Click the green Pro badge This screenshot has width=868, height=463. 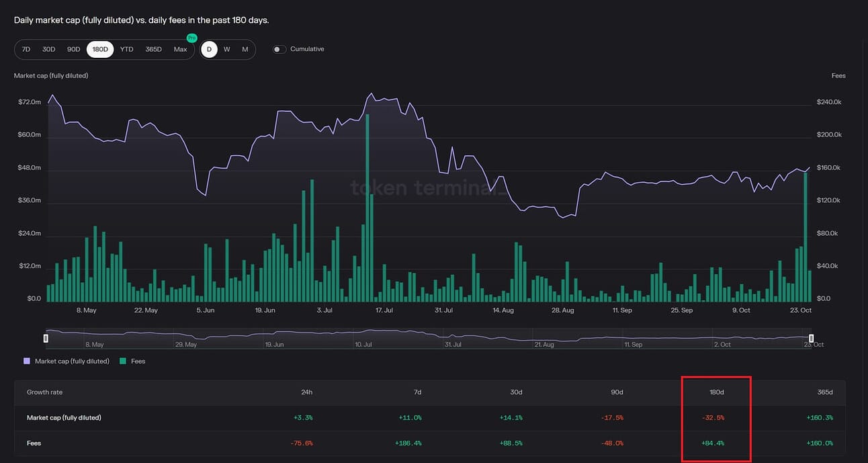pos(191,38)
